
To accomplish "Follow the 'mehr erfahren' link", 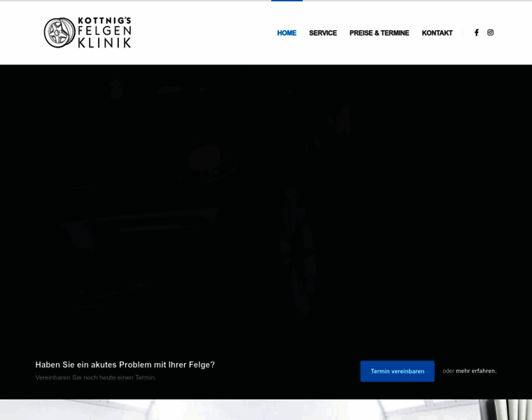I will [x=476, y=371].
